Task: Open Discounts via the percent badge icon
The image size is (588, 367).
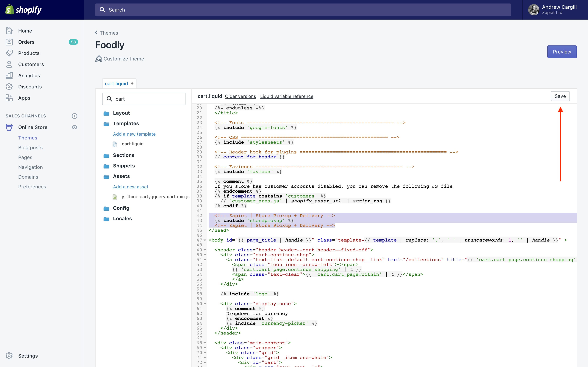Action: pyautogui.click(x=9, y=87)
